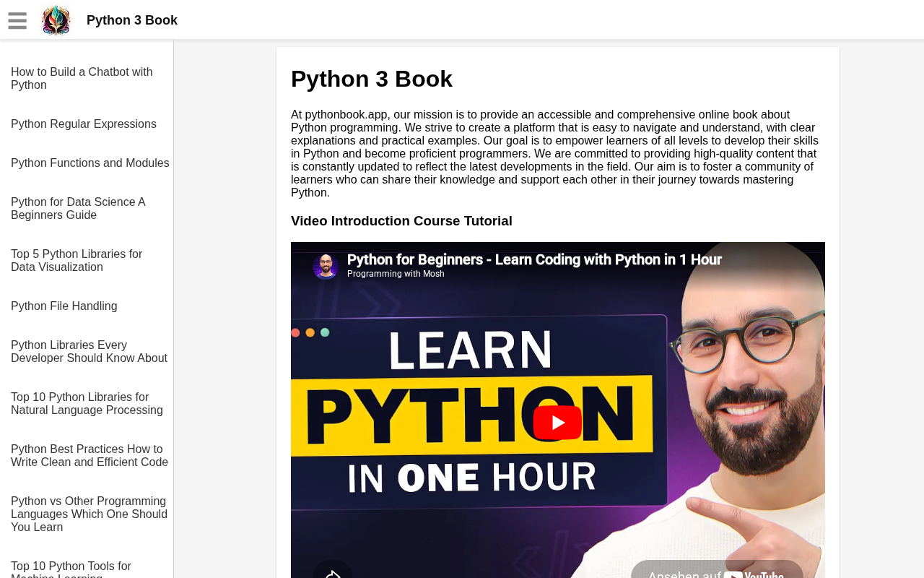924x578 pixels.
Task: Navigate to Python File Handling
Action: 64,306
